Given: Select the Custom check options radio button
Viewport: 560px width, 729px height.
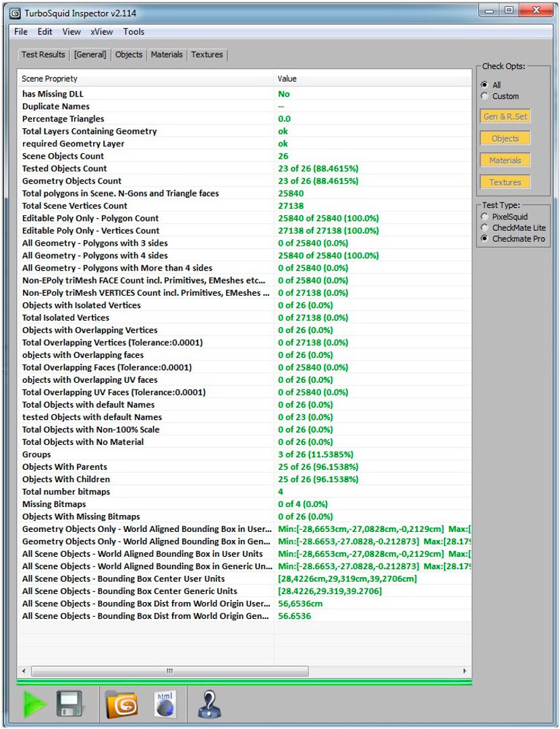Looking at the screenshot, I should pos(484,96).
